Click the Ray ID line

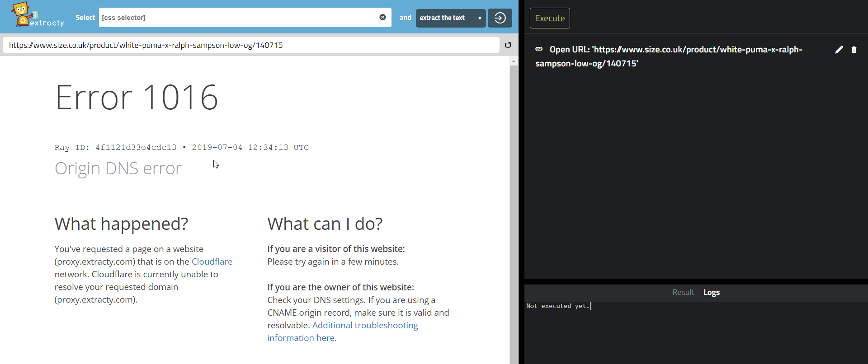[182, 147]
